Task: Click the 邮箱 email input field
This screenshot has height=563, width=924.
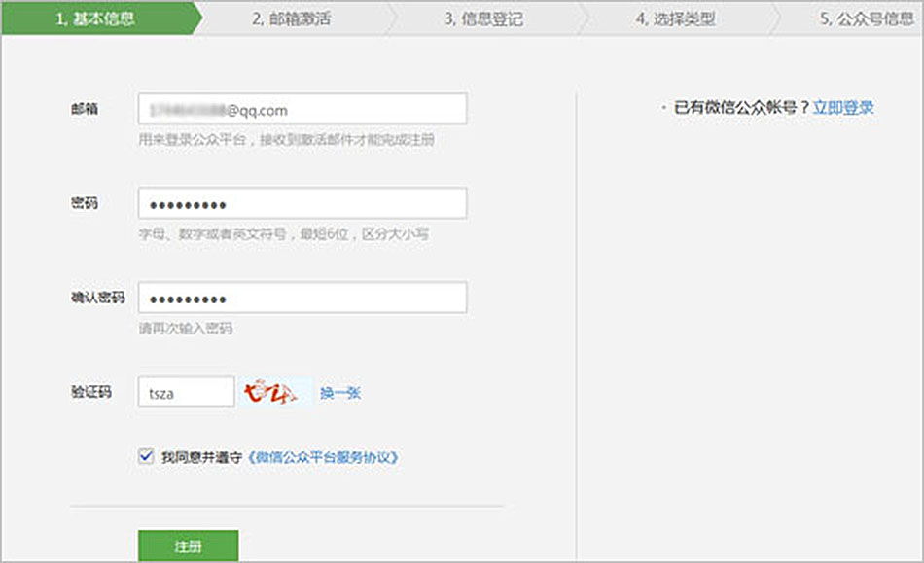Action: tap(302, 110)
